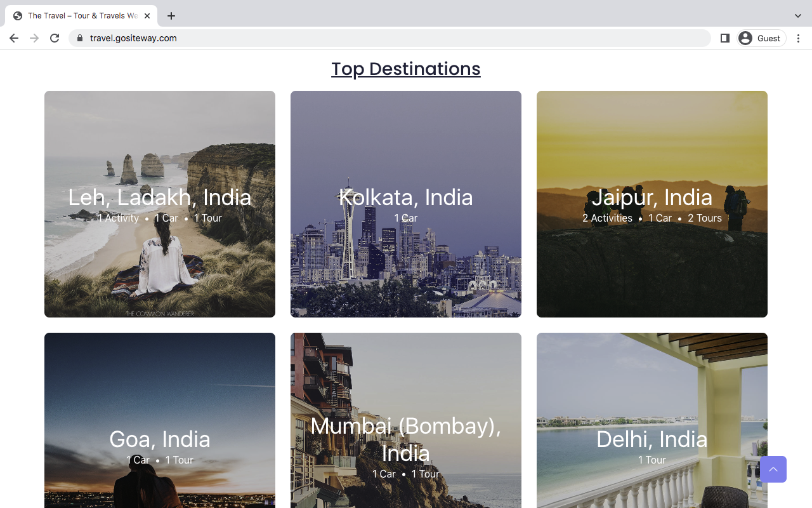
Task: View site security lock information
Action: (x=80, y=38)
